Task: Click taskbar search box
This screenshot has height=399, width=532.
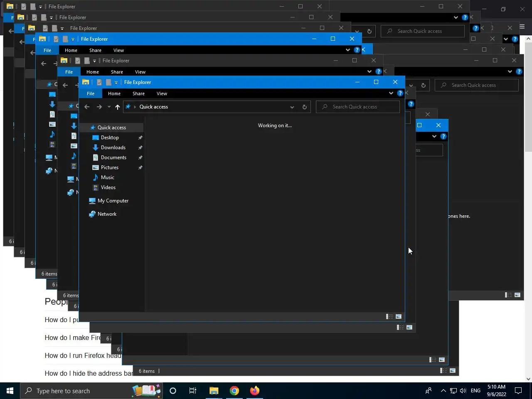Action: coord(91,391)
